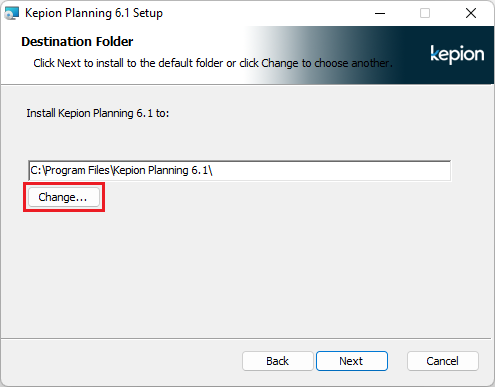495x387 pixels.
Task: Cancel the Kepion Planning installation
Action: click(443, 361)
